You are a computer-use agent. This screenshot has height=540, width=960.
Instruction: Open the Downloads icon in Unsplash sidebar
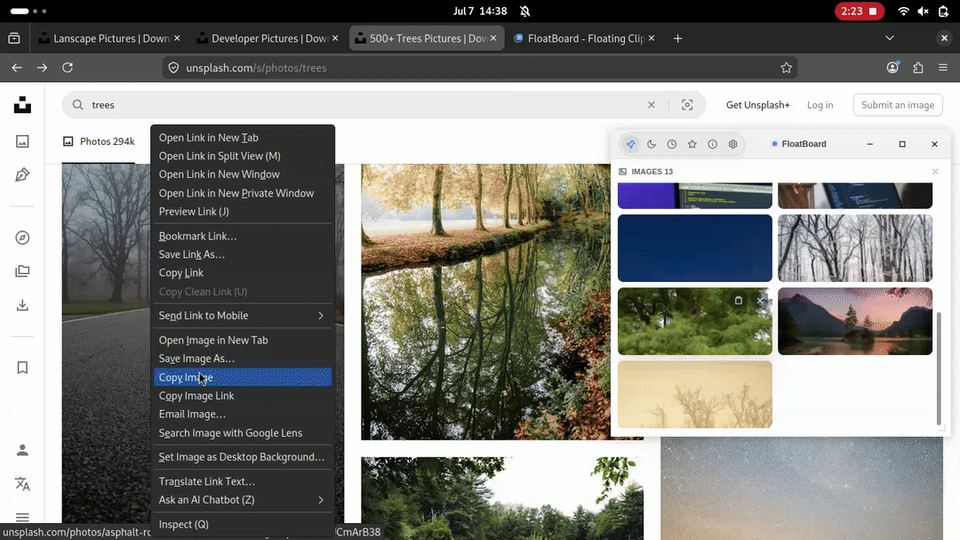click(x=23, y=305)
